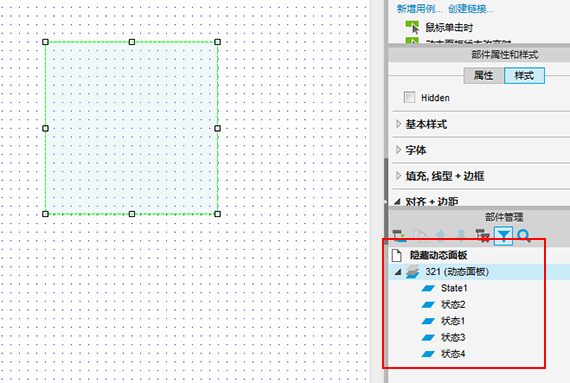
Task: Select the 鼠标单击时 event icon
Action: pos(412,27)
